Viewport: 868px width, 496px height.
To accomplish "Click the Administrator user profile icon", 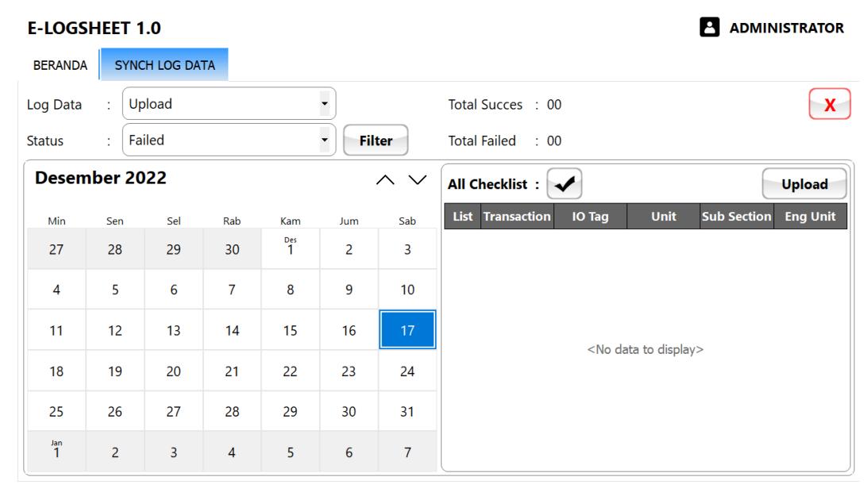I will [x=709, y=27].
